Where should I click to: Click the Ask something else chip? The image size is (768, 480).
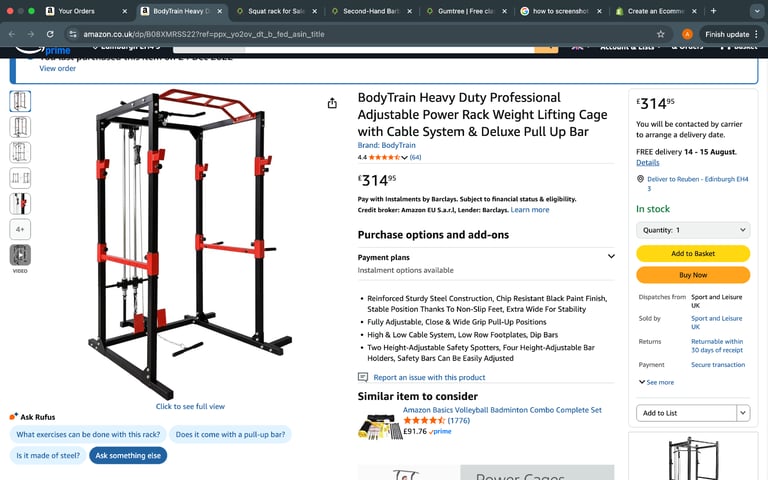click(128, 456)
